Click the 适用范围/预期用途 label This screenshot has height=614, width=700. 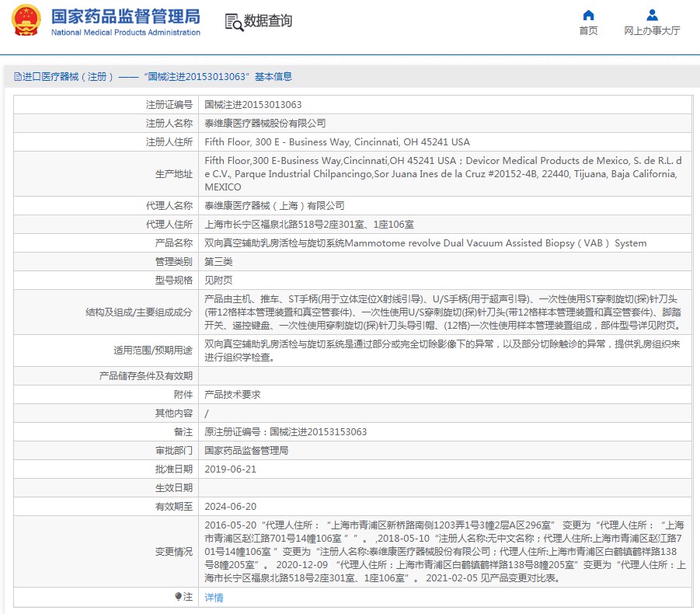tap(153, 351)
